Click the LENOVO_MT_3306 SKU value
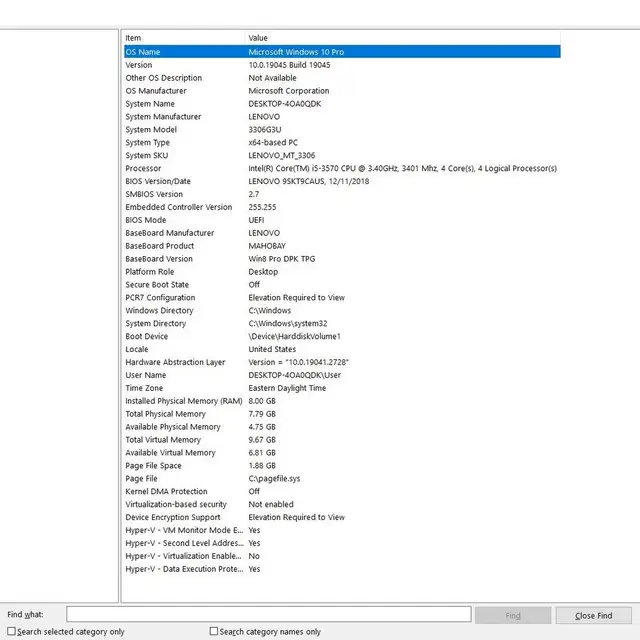The height and width of the screenshot is (640, 640). (x=282, y=155)
